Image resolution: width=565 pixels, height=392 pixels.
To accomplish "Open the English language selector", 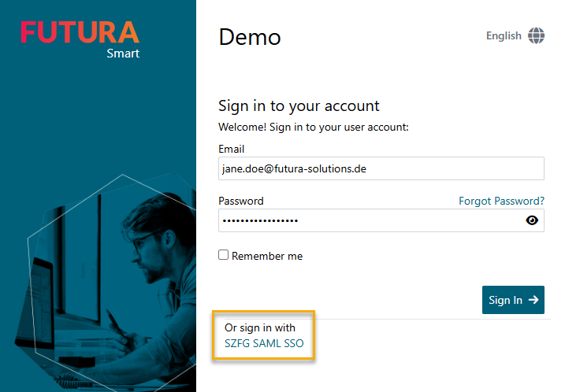I will pos(504,35).
